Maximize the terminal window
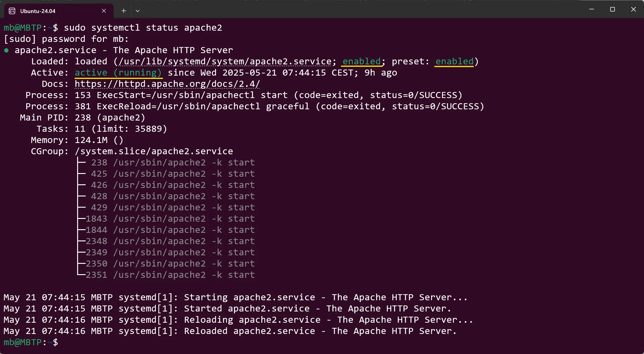The width and height of the screenshot is (644, 354). pos(612,9)
